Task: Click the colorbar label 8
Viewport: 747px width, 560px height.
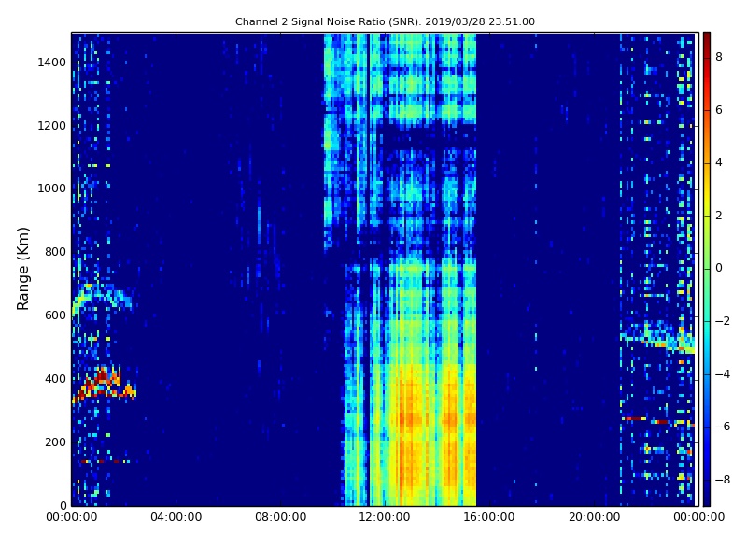Action: (719, 57)
